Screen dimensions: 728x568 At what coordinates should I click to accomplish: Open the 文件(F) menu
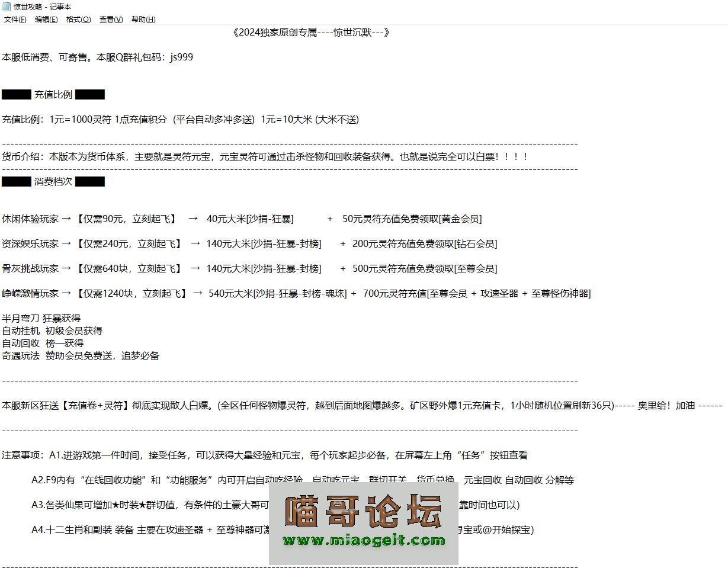[15, 20]
